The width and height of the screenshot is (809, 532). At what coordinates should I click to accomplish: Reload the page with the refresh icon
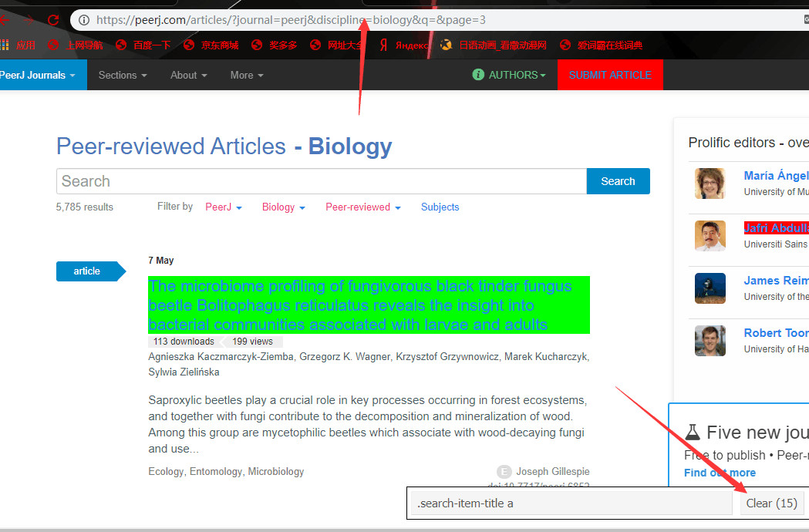pos(53,20)
